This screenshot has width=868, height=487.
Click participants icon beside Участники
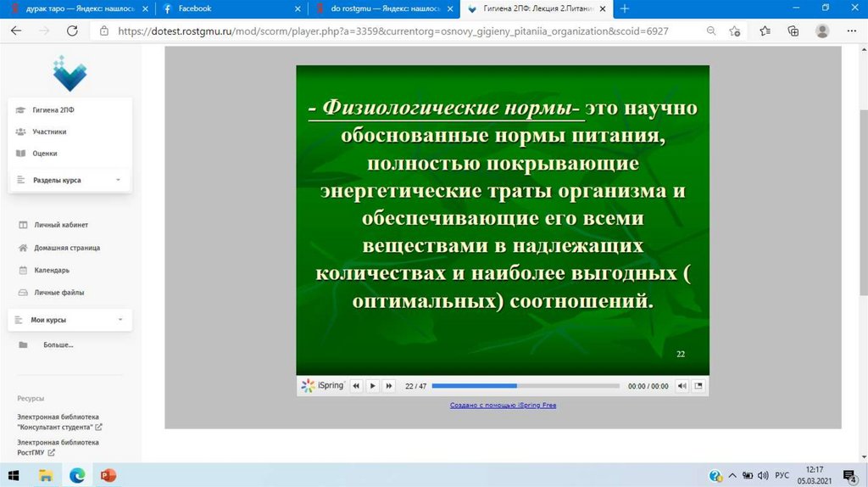20,132
